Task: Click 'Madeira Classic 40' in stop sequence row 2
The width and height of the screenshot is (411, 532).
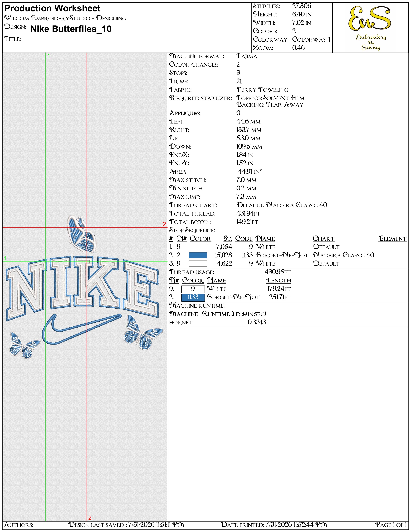Action: coord(343,255)
